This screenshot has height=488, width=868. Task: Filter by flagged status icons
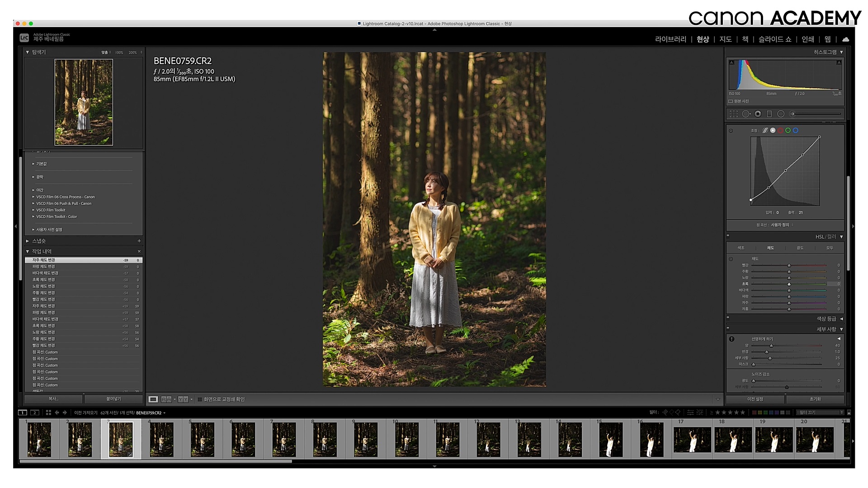pyautogui.click(x=671, y=412)
